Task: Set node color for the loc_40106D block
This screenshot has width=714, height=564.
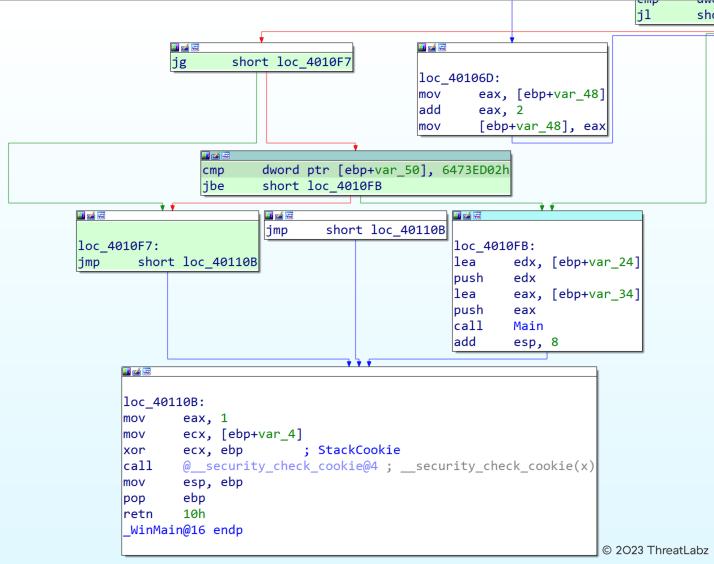Action: coord(422,47)
